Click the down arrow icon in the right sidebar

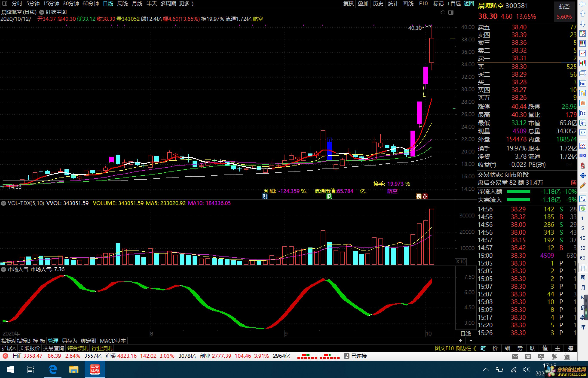(x=583, y=24)
